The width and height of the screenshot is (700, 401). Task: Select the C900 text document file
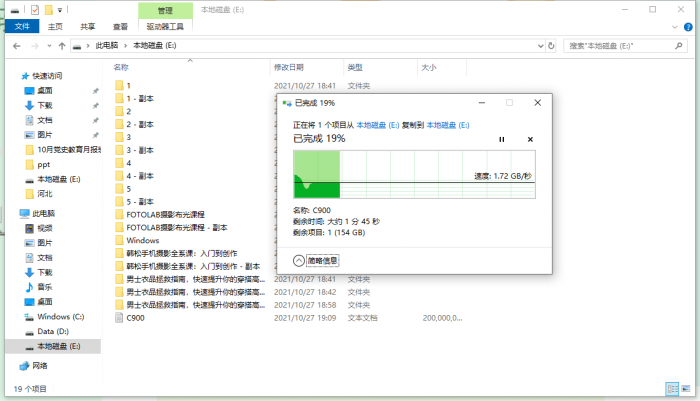click(x=135, y=317)
